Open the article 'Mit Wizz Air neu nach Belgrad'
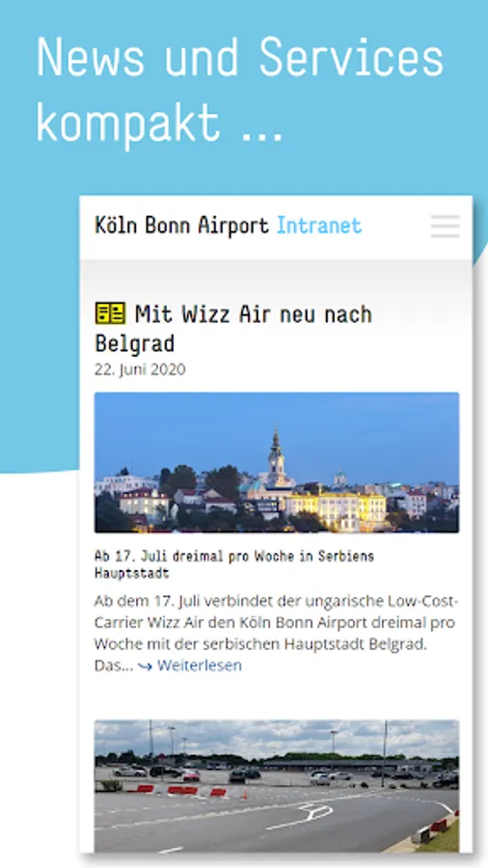Image resolution: width=488 pixels, height=868 pixels. pyautogui.click(x=233, y=328)
